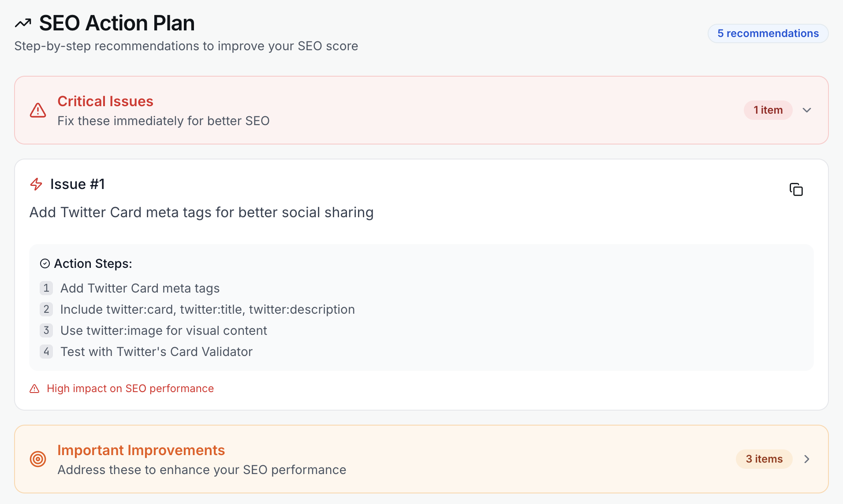843x504 pixels.
Task: Click the 1 item count badge
Action: tap(768, 110)
